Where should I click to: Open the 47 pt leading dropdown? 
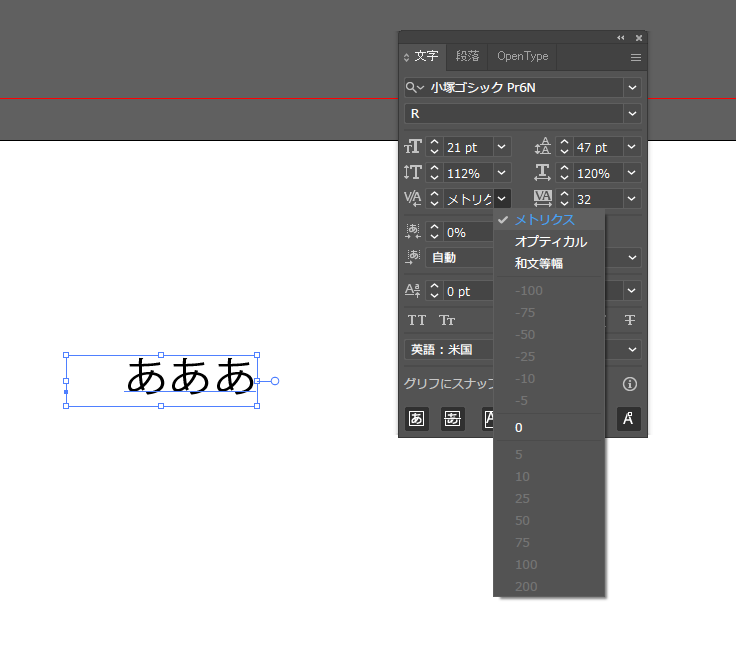[x=632, y=147]
